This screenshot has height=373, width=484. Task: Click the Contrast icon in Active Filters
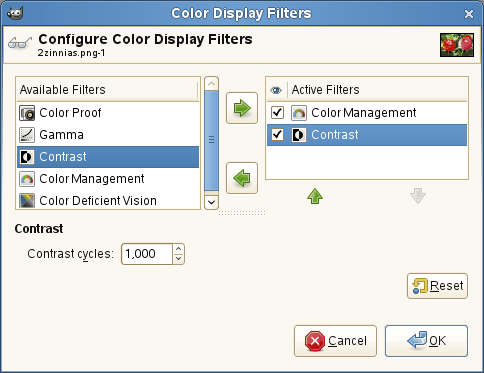[299, 135]
